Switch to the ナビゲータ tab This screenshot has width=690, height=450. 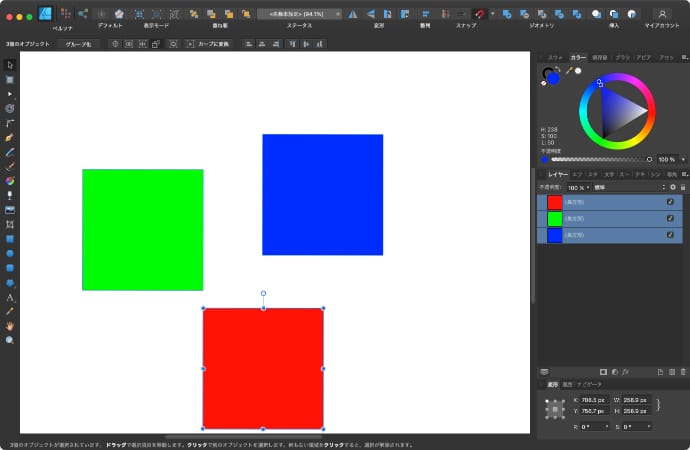[589, 384]
